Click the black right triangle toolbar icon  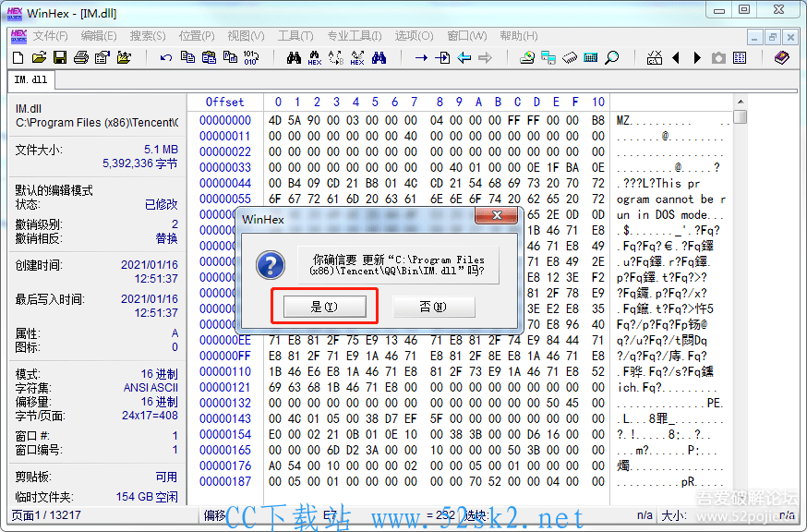[697, 57]
